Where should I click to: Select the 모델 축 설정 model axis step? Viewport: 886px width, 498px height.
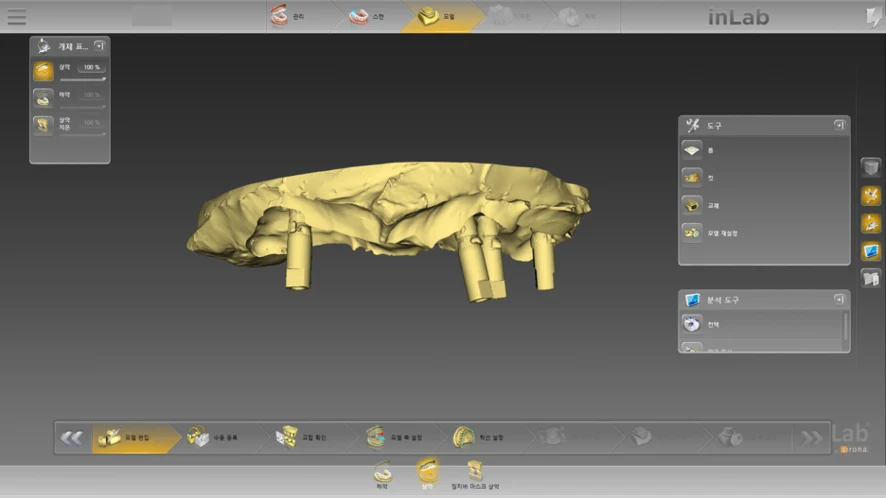394,438
